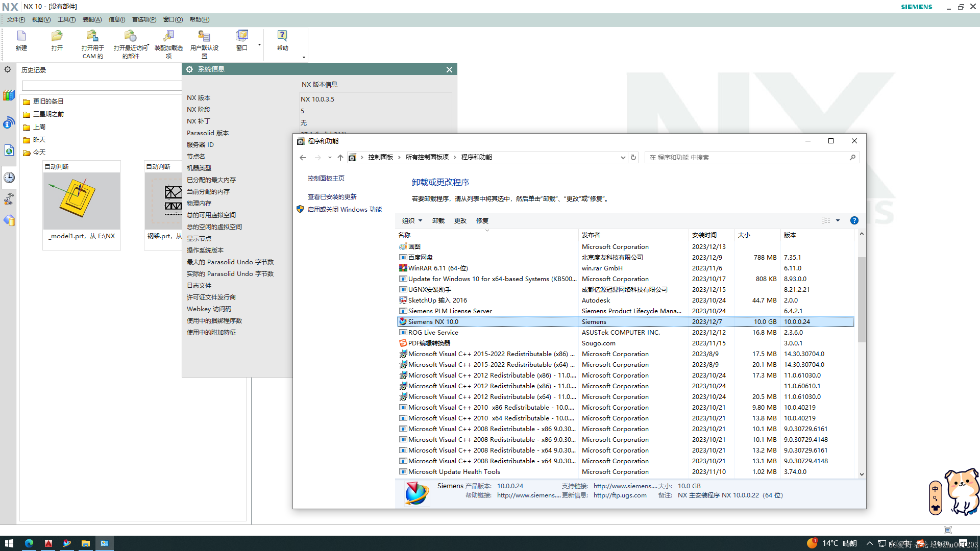980x551 pixels.
Task: Click the up-level arrow in 程序和功能 navigation
Action: pyautogui.click(x=340, y=158)
